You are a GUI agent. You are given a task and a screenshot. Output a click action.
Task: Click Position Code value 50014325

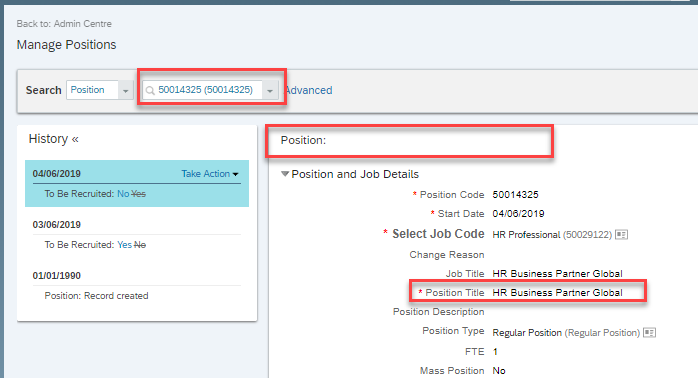pyautogui.click(x=515, y=195)
